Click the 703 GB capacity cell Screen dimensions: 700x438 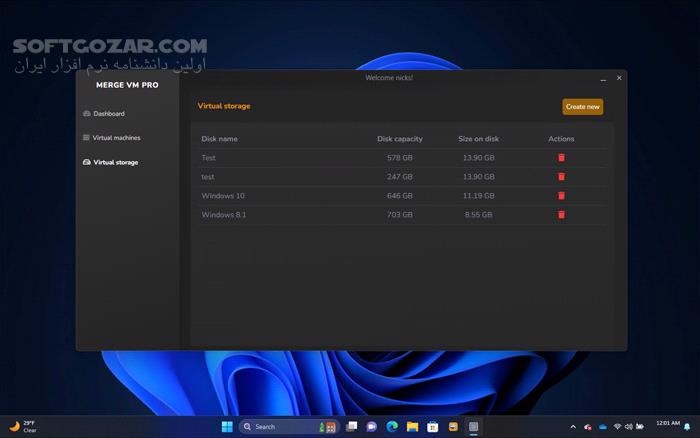(x=400, y=215)
